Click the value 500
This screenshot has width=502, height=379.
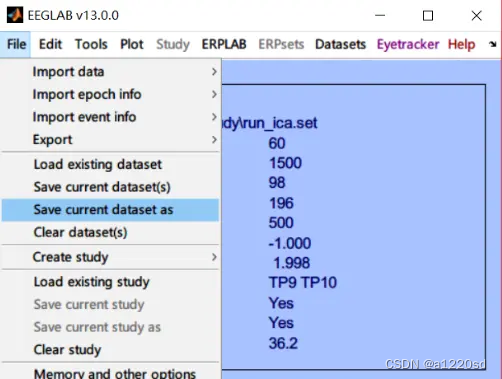click(281, 223)
